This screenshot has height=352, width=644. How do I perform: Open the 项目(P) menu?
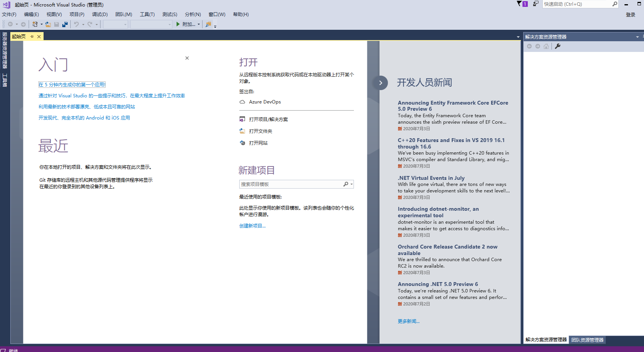pos(77,15)
